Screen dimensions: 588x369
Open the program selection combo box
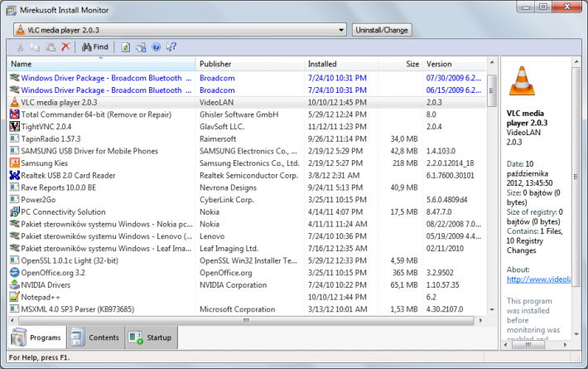(180, 30)
